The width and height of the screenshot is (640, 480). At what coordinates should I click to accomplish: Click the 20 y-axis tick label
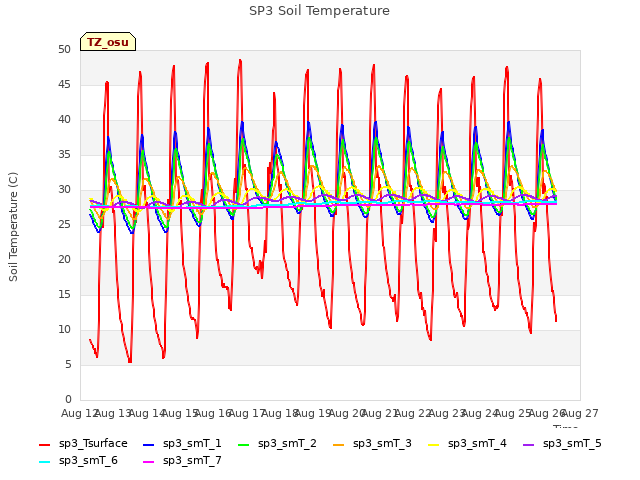tap(64, 260)
